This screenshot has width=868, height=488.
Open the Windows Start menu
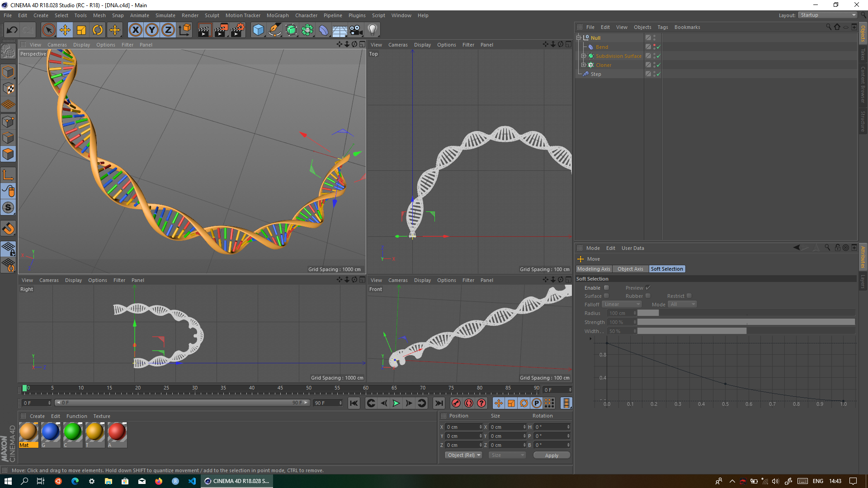click(8, 481)
